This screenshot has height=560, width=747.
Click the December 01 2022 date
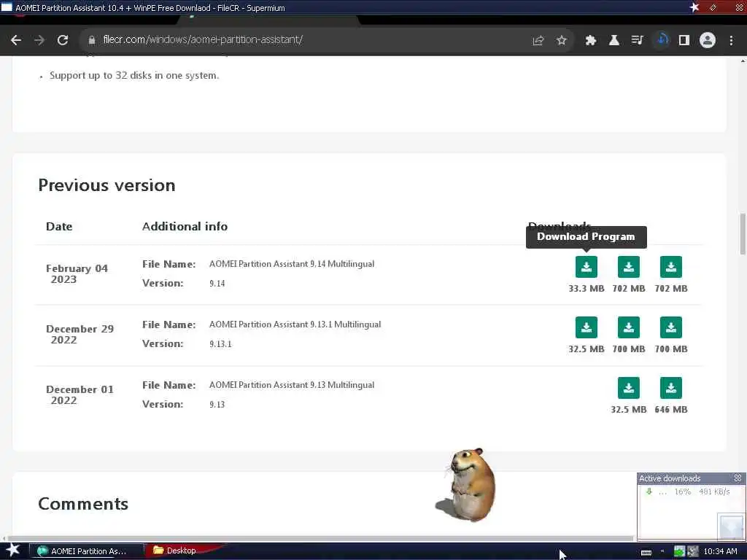(x=80, y=394)
